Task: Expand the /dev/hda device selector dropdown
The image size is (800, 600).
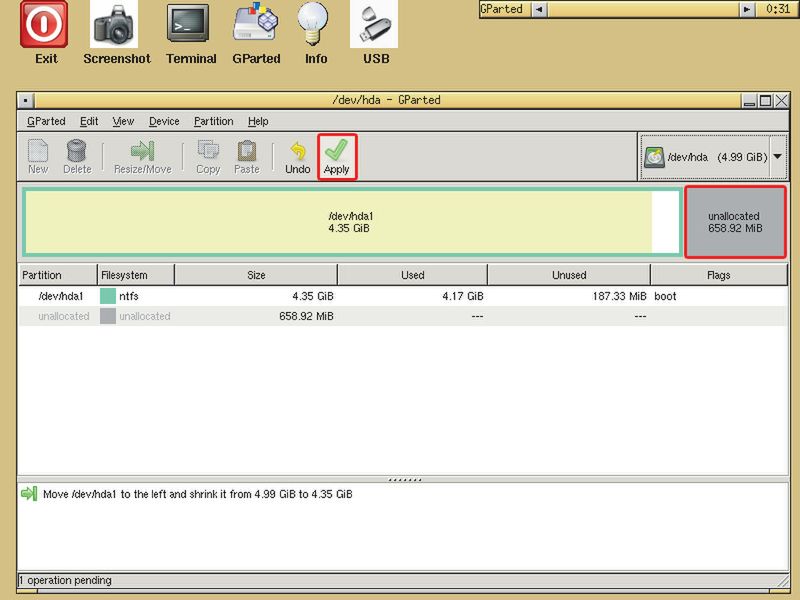Action: (x=777, y=157)
